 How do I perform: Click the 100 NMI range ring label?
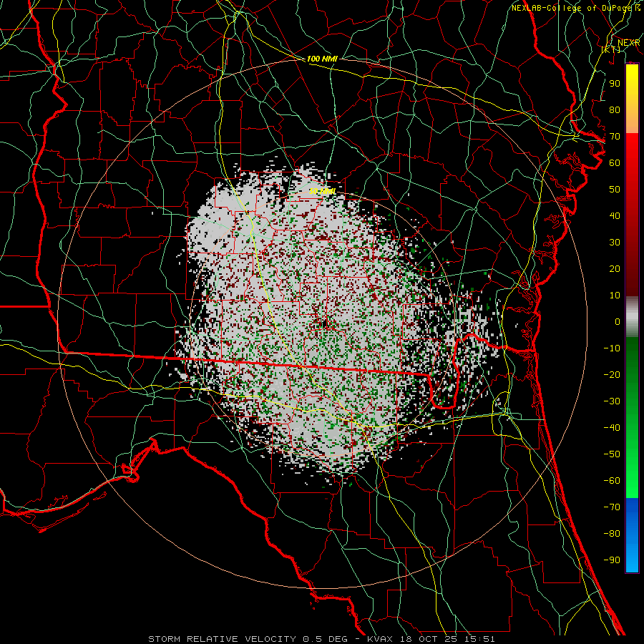pyautogui.click(x=321, y=59)
